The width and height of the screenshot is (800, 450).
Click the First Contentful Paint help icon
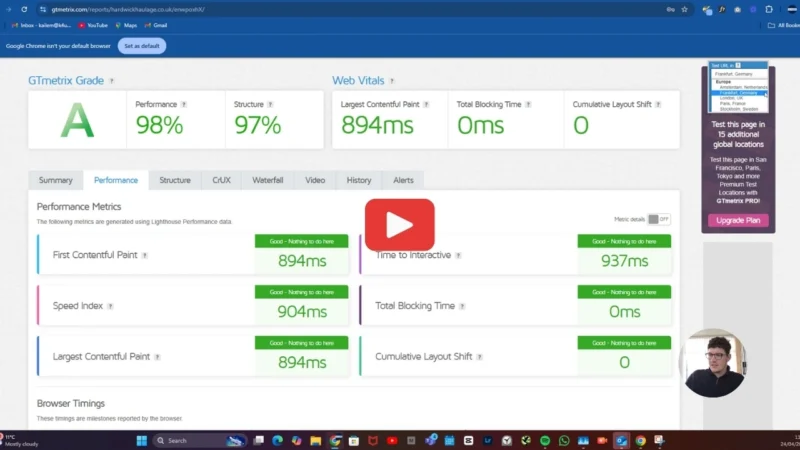[145, 255]
